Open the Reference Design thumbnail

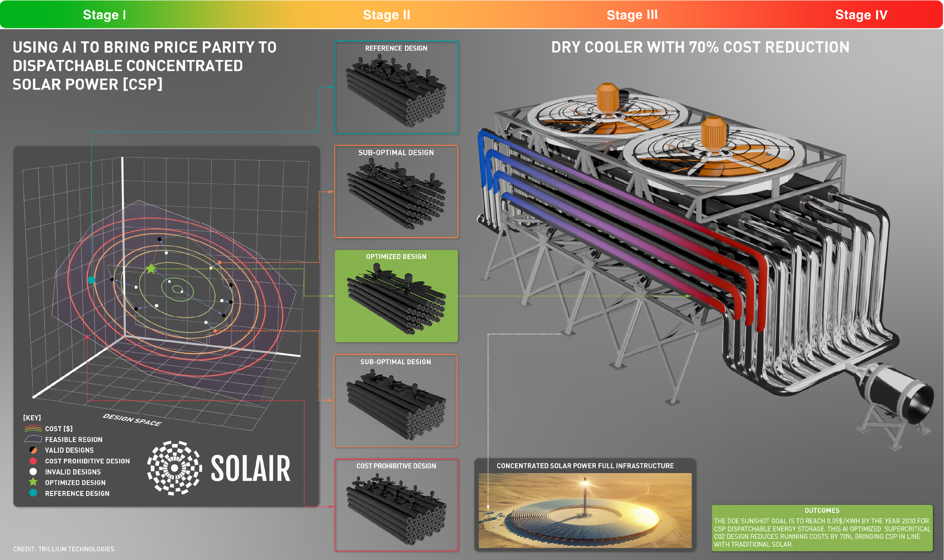tap(396, 88)
